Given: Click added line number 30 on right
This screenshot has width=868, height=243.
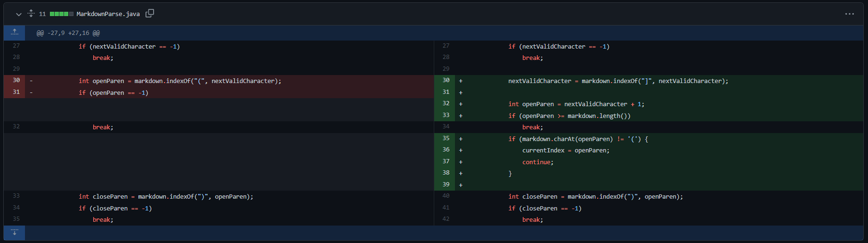Looking at the screenshot, I should [445, 81].
